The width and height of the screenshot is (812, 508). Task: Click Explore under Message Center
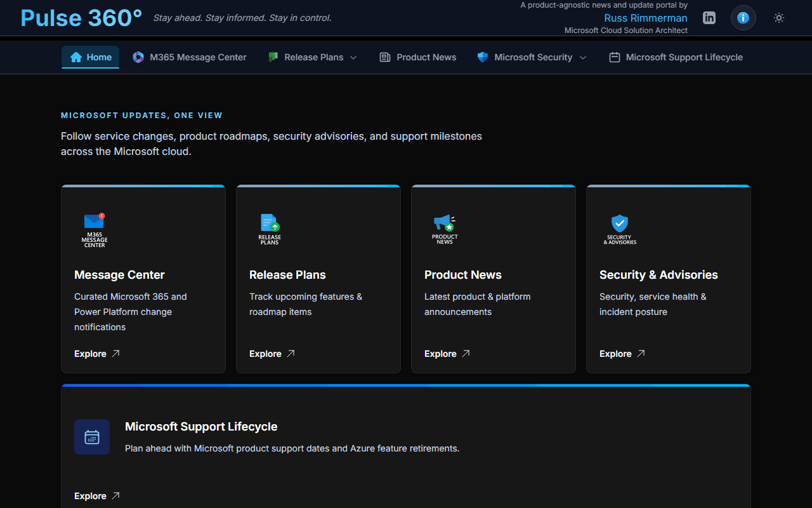click(90, 354)
